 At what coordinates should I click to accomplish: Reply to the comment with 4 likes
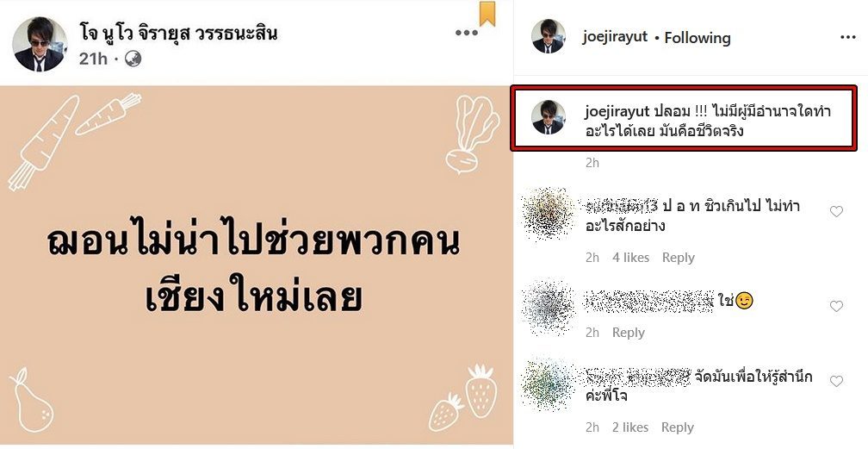[679, 258]
